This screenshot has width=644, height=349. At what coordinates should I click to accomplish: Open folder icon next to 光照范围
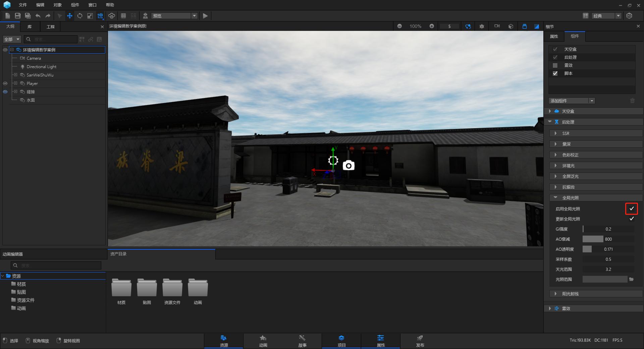[x=631, y=279]
